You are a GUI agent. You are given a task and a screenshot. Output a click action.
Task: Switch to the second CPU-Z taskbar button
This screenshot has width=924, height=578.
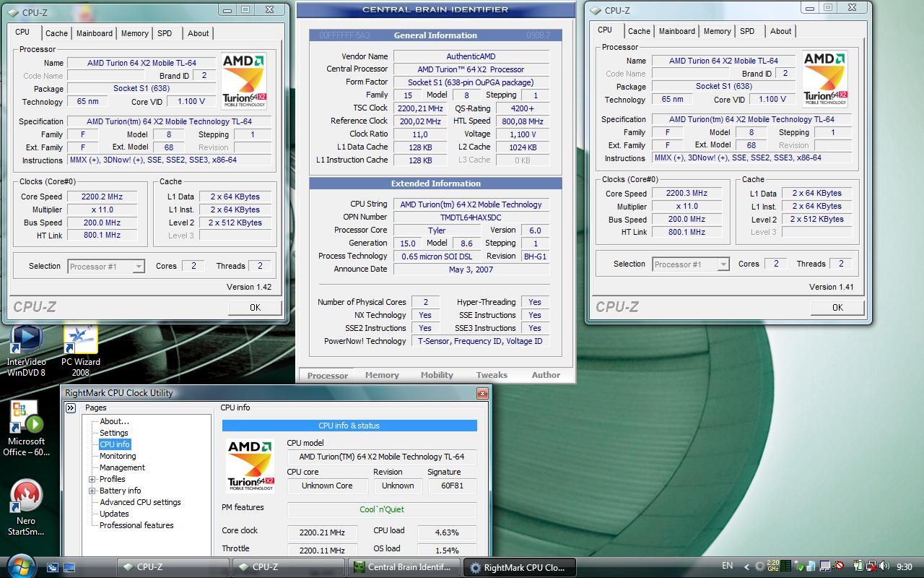point(288,567)
